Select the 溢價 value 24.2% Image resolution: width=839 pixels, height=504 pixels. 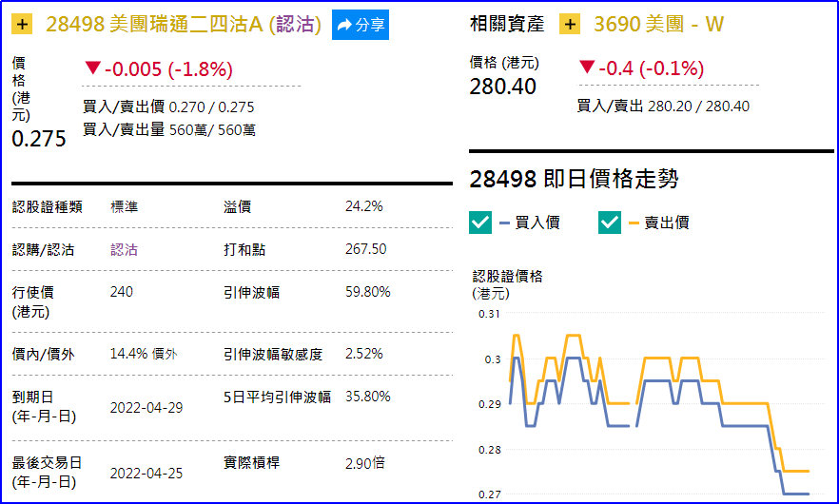(363, 206)
